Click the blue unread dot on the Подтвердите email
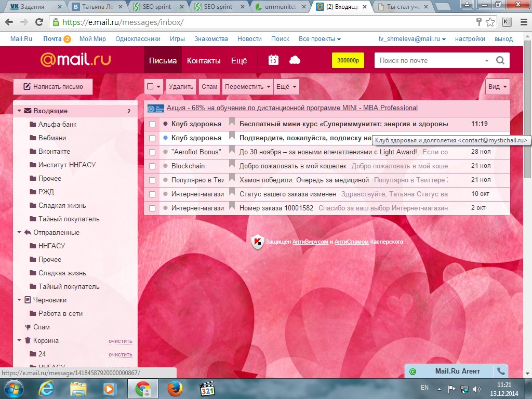 pyautogui.click(x=166, y=138)
